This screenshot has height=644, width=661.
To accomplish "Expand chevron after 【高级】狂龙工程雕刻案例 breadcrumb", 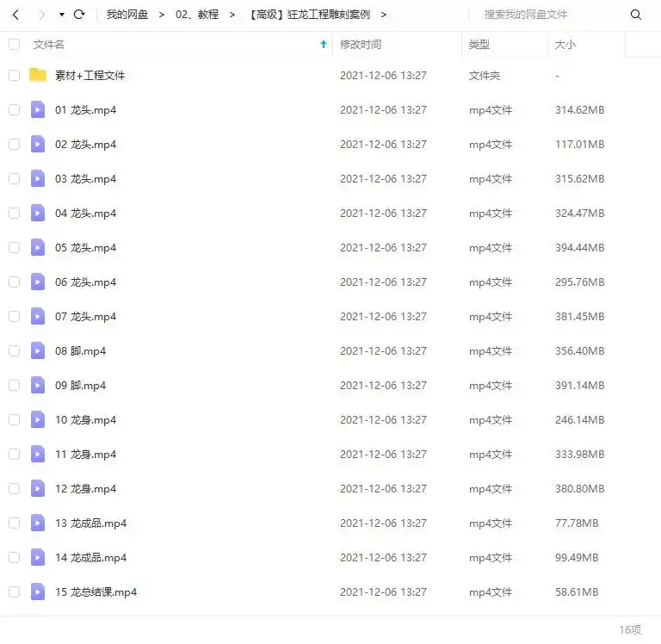I will click(x=383, y=15).
